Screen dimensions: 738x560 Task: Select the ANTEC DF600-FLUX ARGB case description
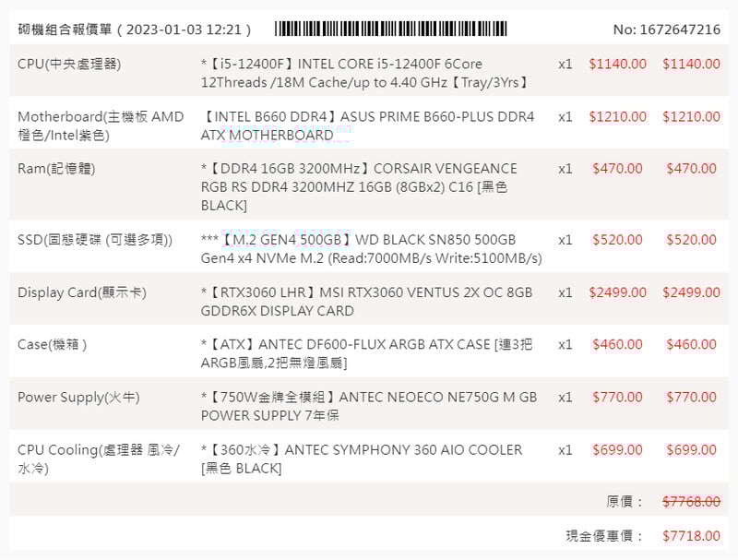pos(367,353)
